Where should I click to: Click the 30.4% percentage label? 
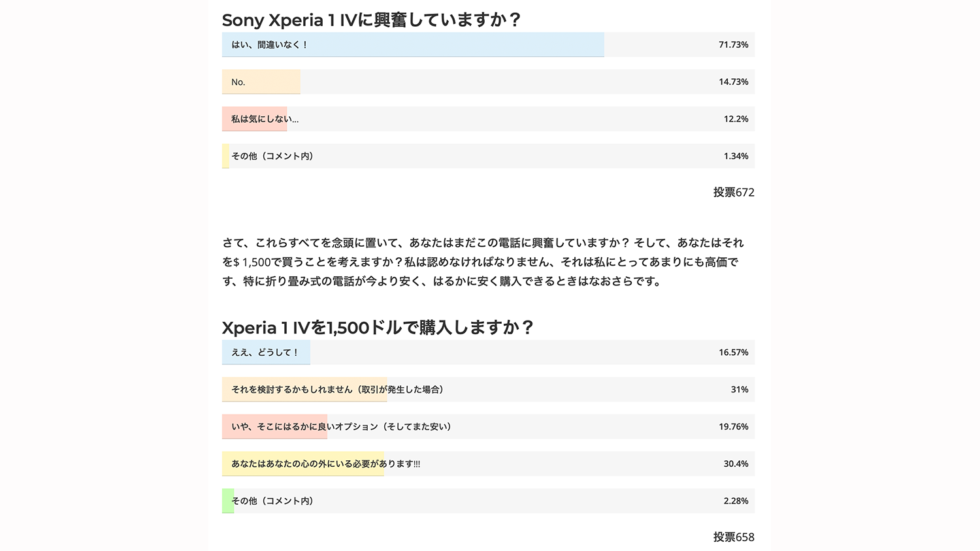(x=736, y=464)
